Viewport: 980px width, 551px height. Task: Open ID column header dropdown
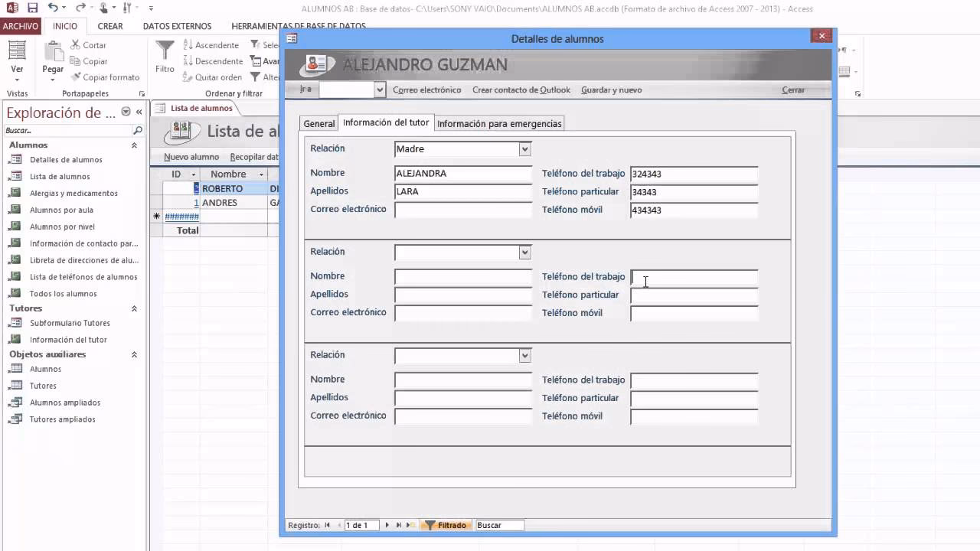pyautogui.click(x=194, y=174)
